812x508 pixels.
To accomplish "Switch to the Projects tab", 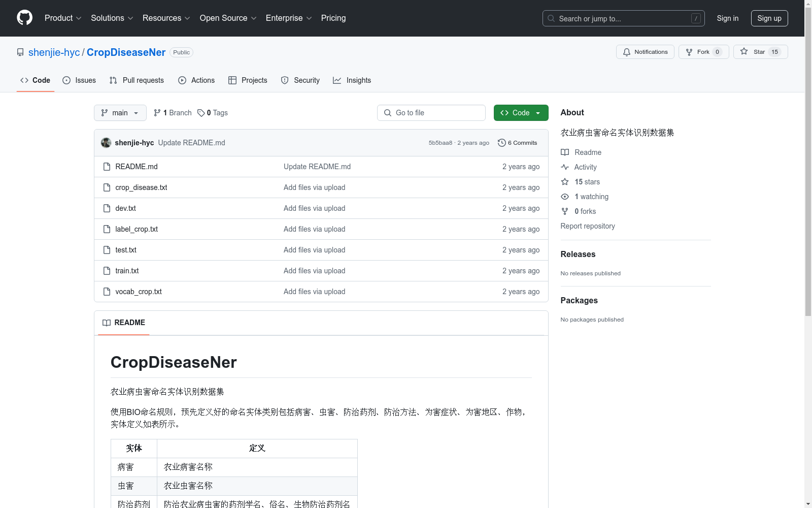I will [248, 80].
